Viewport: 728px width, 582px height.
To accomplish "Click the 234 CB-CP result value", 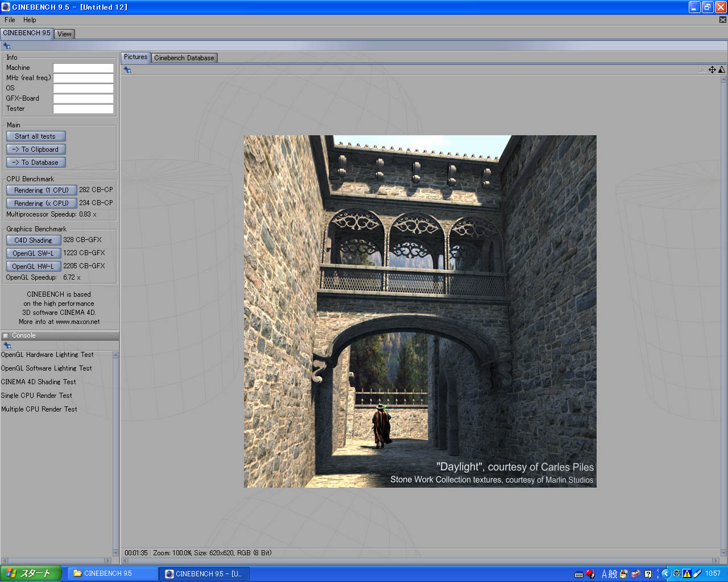I will click(x=96, y=203).
